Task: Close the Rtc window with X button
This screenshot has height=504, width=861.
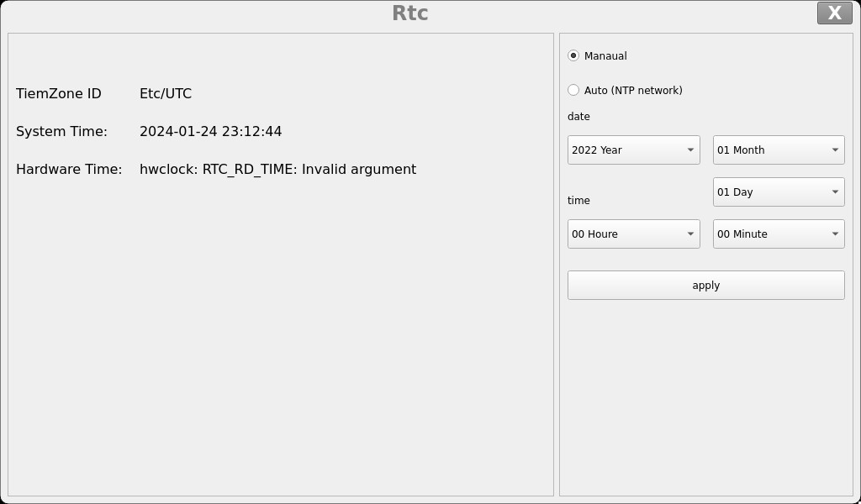Action: pyautogui.click(x=835, y=13)
